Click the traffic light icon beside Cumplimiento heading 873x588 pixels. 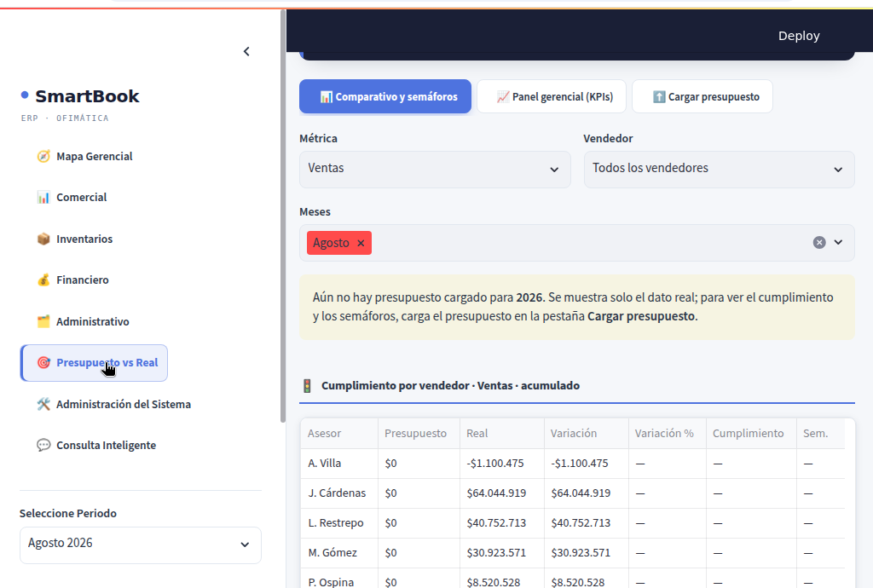[307, 385]
